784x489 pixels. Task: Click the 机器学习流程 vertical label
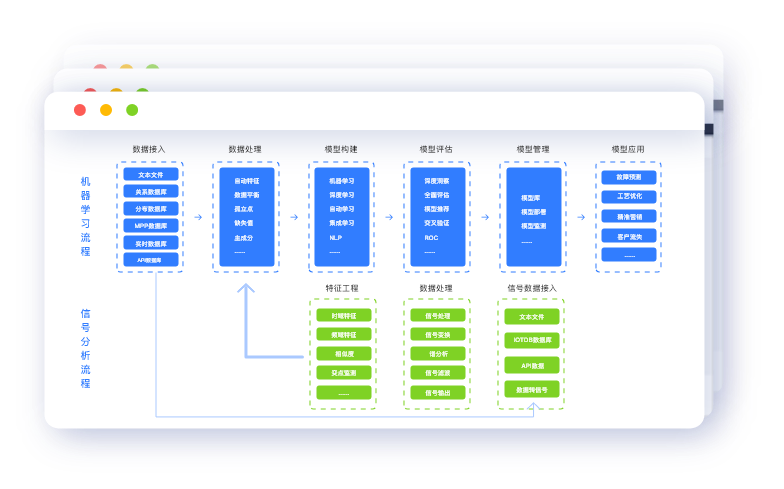click(86, 216)
